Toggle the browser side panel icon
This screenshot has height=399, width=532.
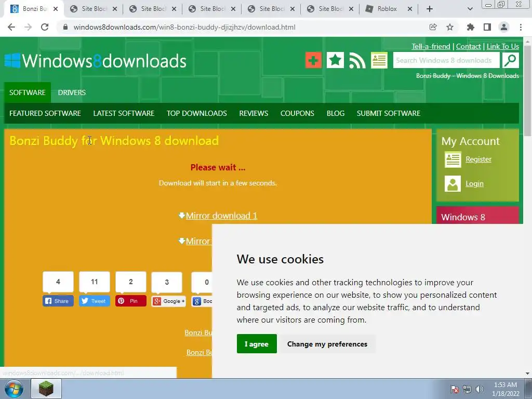pyautogui.click(x=487, y=27)
